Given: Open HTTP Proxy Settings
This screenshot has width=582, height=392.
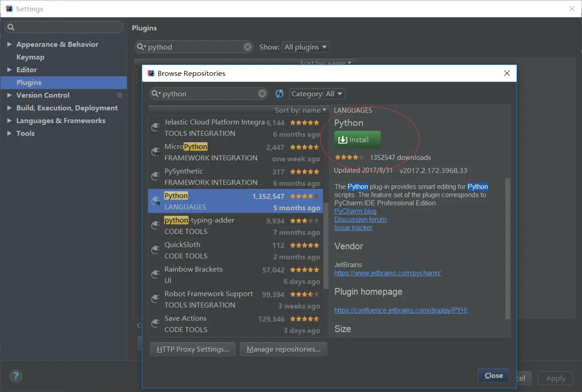Looking at the screenshot, I should click(193, 349).
